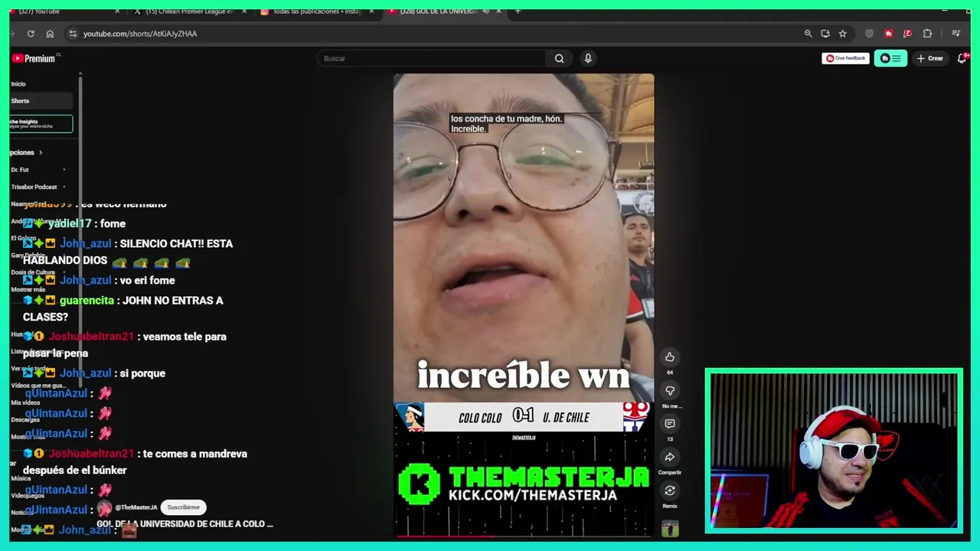Bookmark this page with star

[x=842, y=34]
